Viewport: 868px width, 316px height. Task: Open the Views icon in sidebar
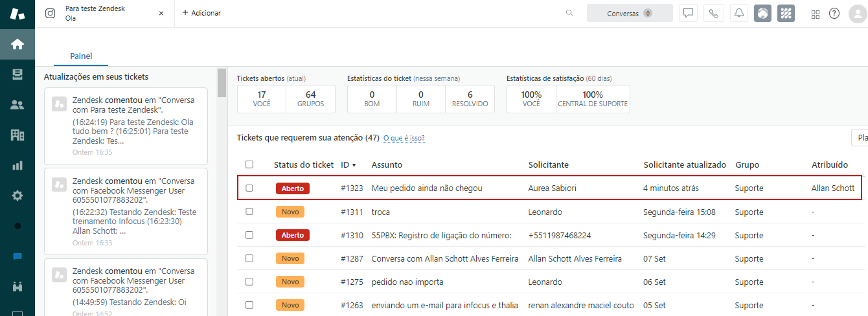17,74
